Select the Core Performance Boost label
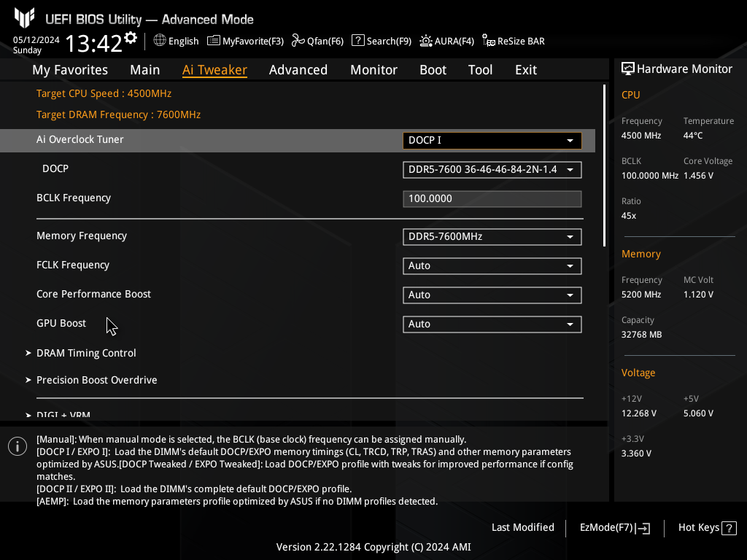Image resolution: width=747 pixels, height=560 pixels. click(93, 294)
